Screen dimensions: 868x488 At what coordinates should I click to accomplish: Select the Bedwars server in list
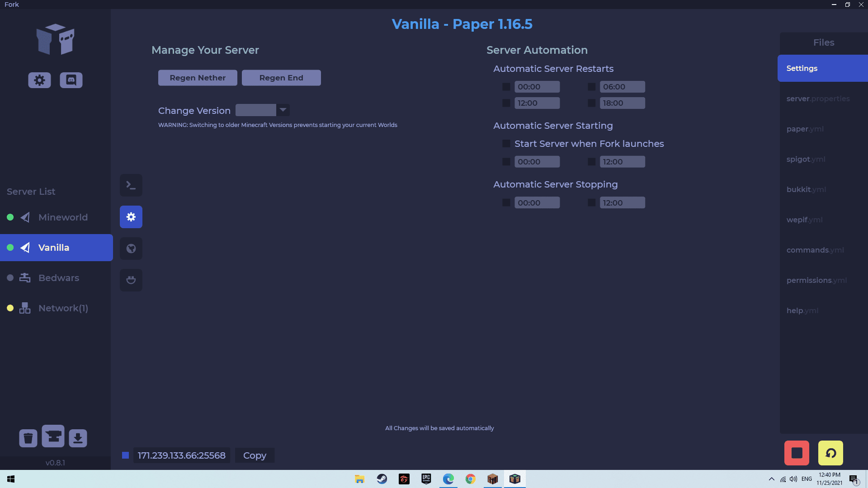pos(58,278)
